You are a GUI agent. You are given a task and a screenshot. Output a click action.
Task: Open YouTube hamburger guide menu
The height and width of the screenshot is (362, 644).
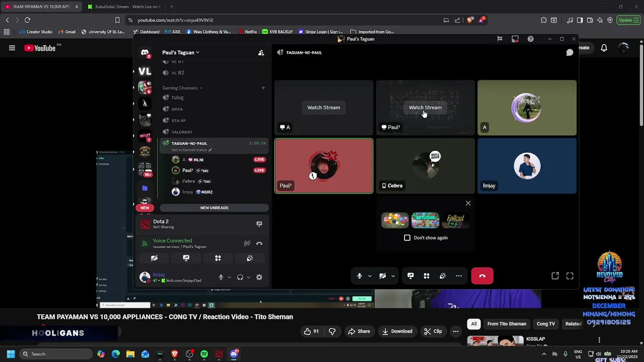point(12,48)
